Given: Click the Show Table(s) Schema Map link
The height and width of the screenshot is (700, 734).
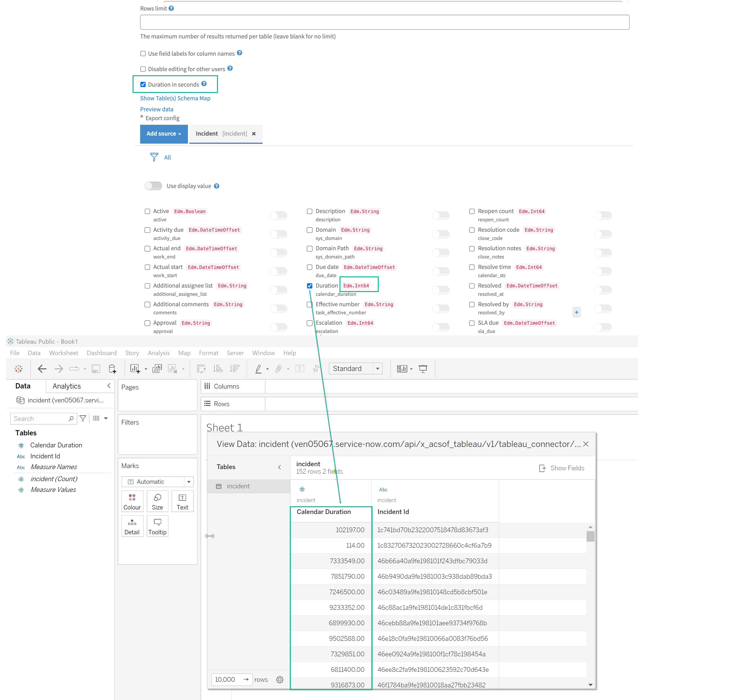Looking at the screenshot, I should (x=175, y=98).
